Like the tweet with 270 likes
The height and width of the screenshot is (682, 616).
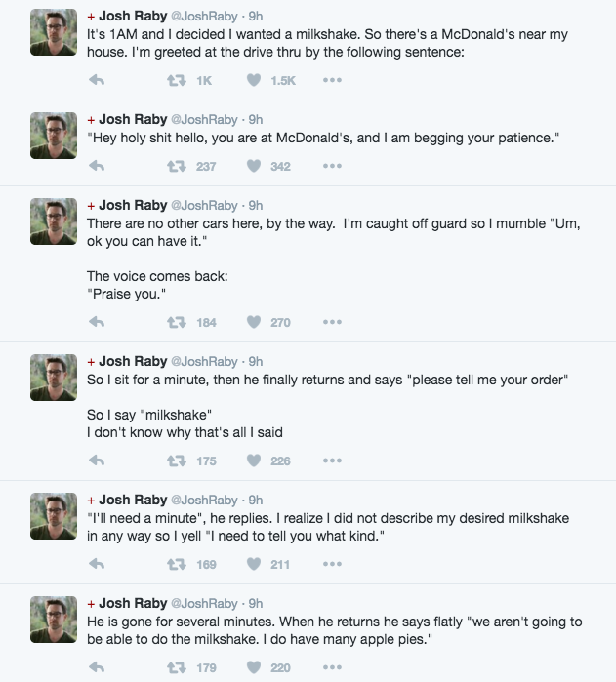point(254,322)
